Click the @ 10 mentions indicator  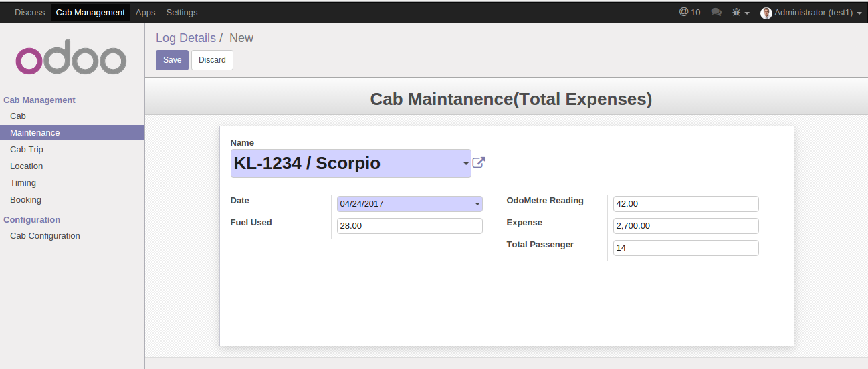point(689,12)
